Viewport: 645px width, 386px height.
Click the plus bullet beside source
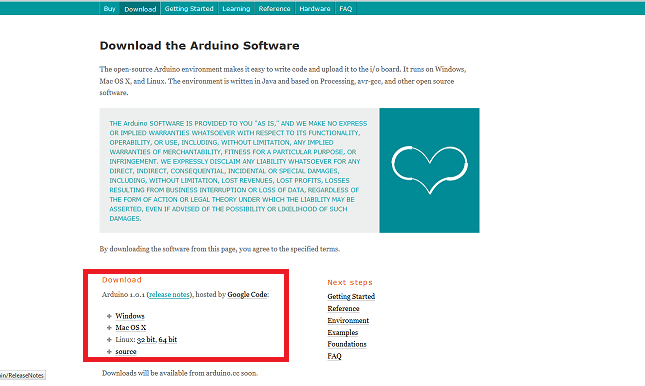[109, 351]
